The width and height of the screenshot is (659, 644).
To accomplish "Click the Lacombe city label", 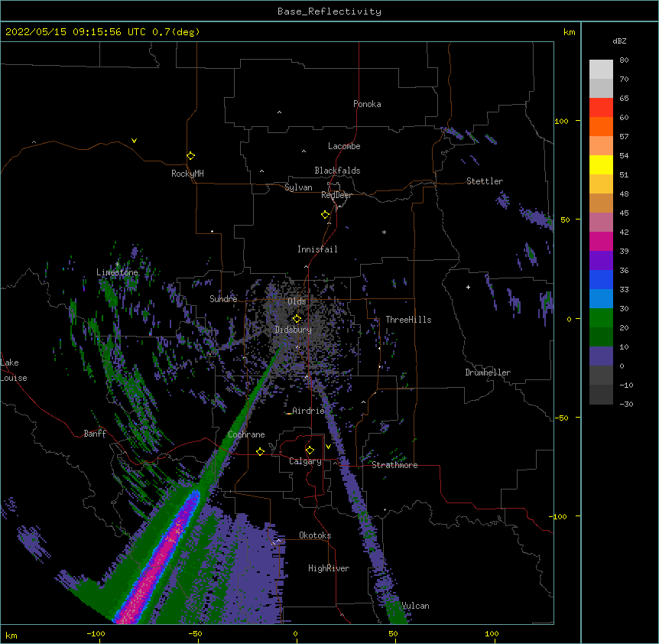I will coord(344,146).
